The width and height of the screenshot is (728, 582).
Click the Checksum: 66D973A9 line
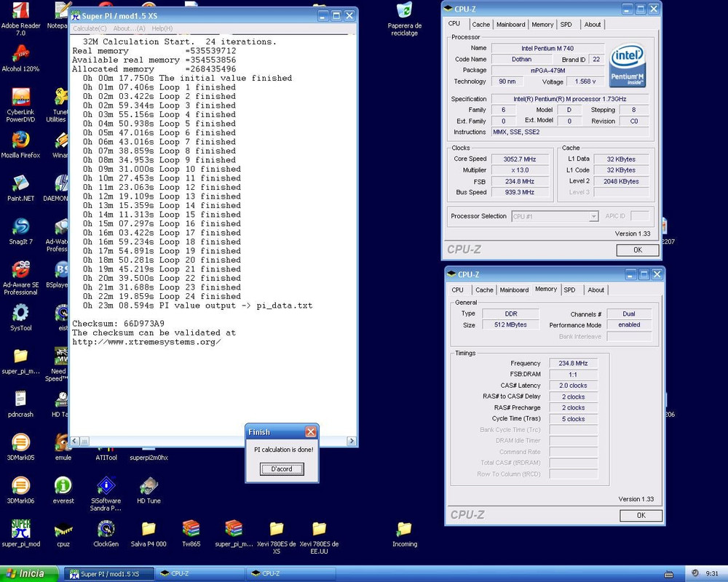118,324
